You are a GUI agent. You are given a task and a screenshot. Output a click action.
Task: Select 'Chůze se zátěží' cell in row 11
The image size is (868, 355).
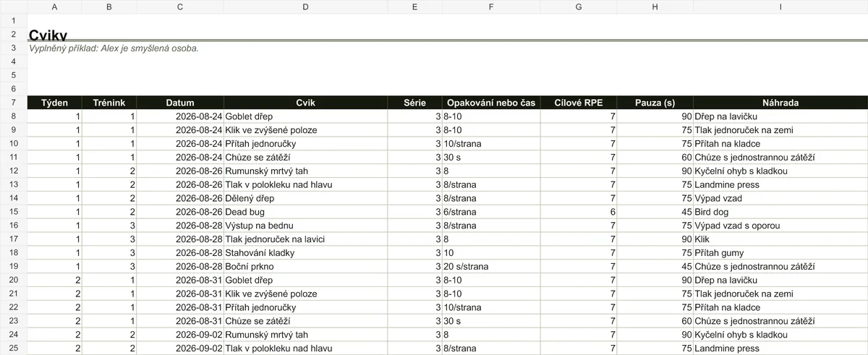click(305, 158)
